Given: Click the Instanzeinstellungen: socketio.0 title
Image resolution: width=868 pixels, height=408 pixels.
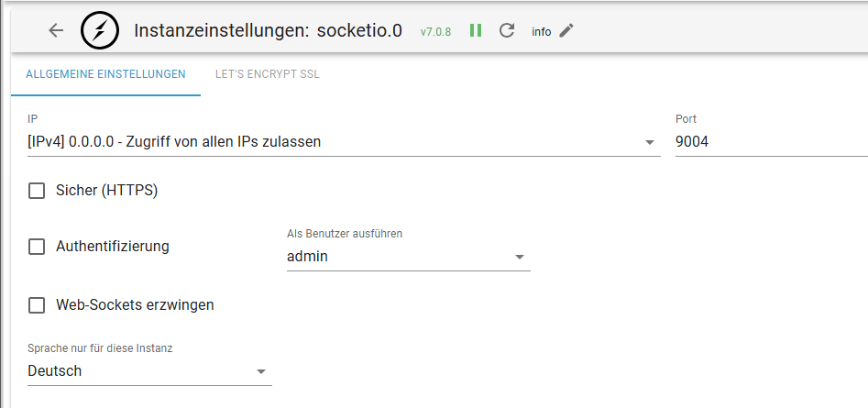Looking at the screenshot, I should (x=268, y=30).
